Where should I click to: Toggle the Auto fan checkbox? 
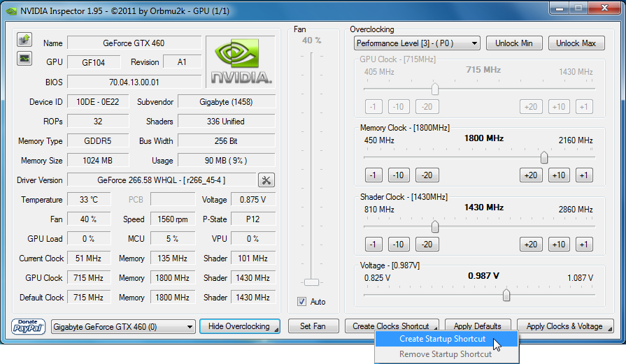point(302,302)
